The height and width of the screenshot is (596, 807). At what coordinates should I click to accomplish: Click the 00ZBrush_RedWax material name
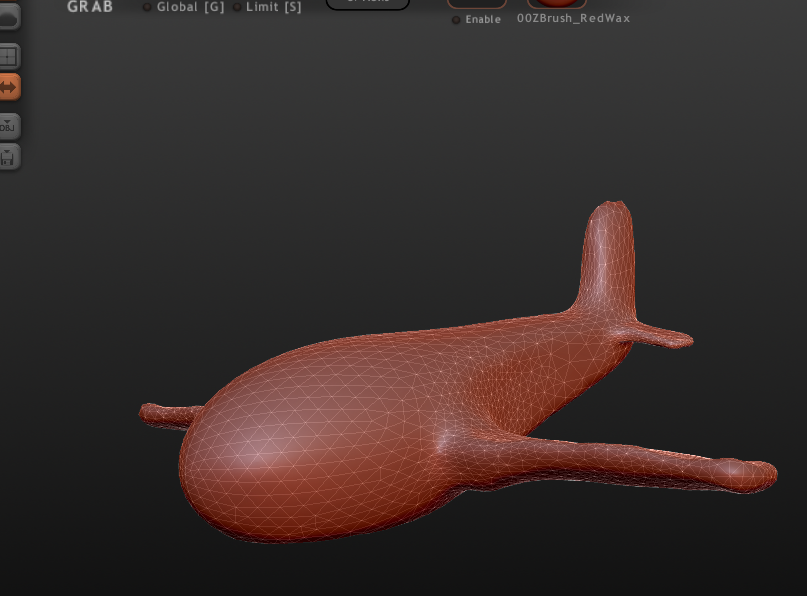(x=573, y=18)
